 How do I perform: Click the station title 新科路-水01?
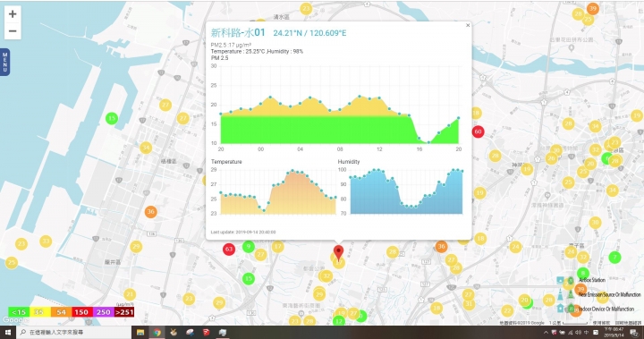coord(238,32)
